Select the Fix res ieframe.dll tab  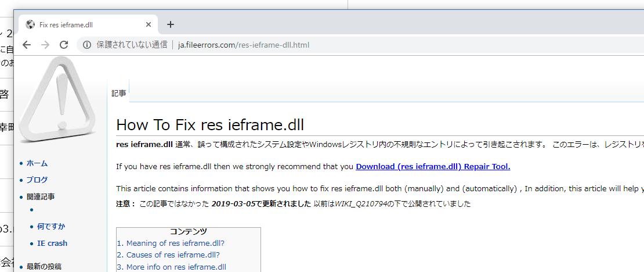88,24
